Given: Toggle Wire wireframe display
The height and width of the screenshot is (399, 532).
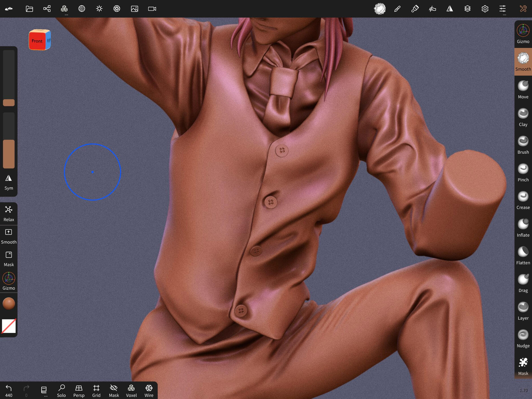Looking at the screenshot, I should pos(149,391).
